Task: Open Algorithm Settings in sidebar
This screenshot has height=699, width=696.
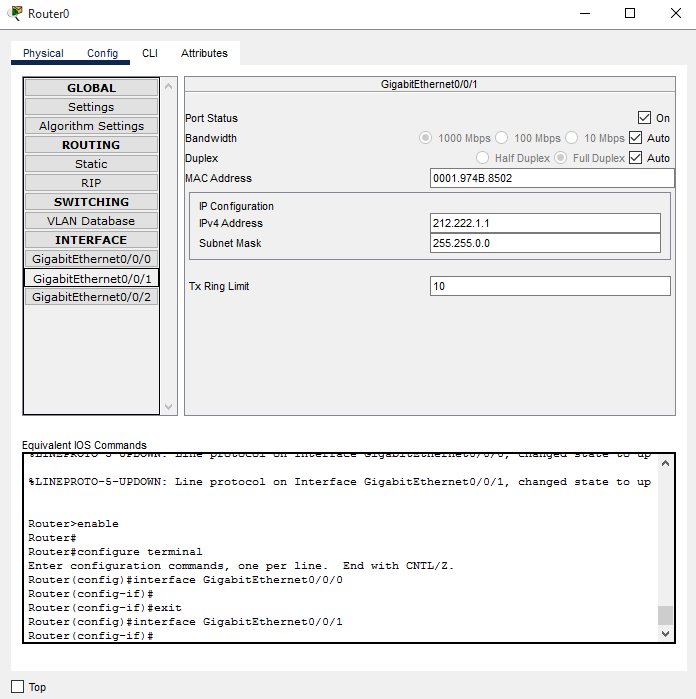Action: click(91, 126)
